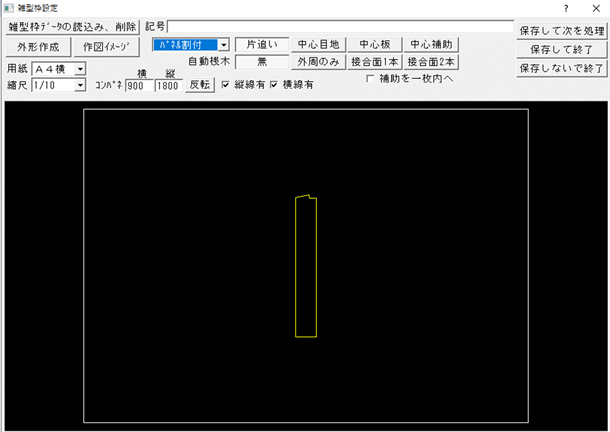Toggle the 横線有 checkbox
Viewport: 610px width, 432px height.
tap(273, 86)
